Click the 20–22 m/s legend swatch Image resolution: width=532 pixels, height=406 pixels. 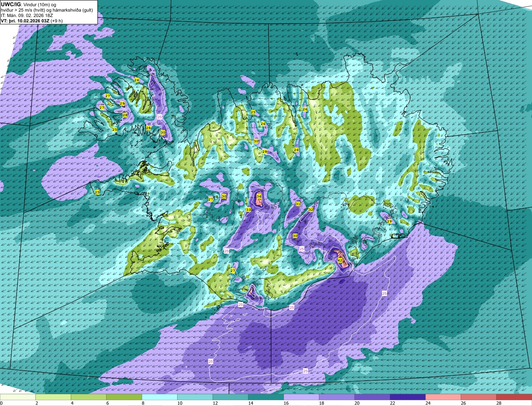click(x=372, y=397)
